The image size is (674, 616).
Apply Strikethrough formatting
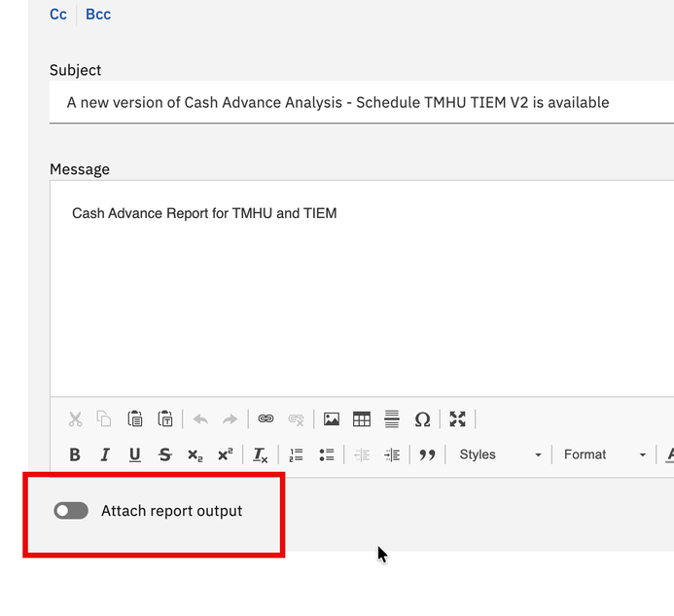tap(165, 454)
